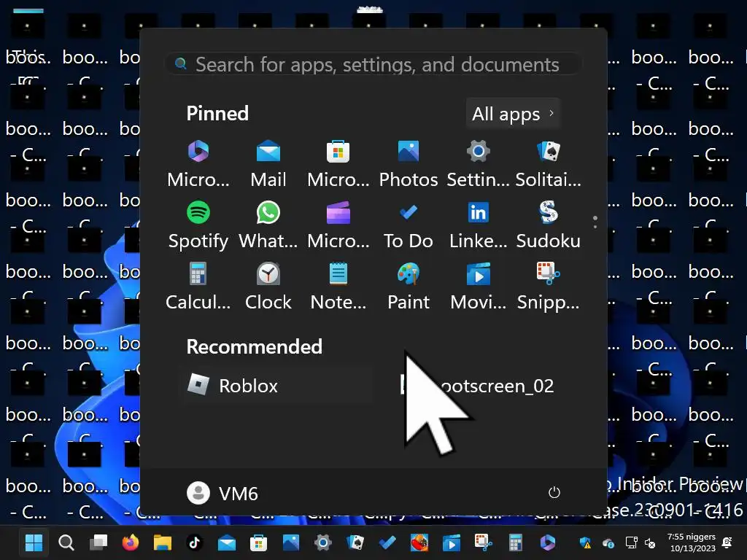Open the pinned Calculator app
The image size is (747, 560).
[x=198, y=287]
